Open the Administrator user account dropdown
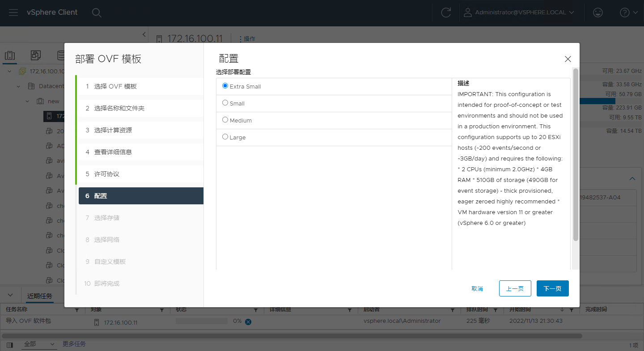 click(519, 13)
